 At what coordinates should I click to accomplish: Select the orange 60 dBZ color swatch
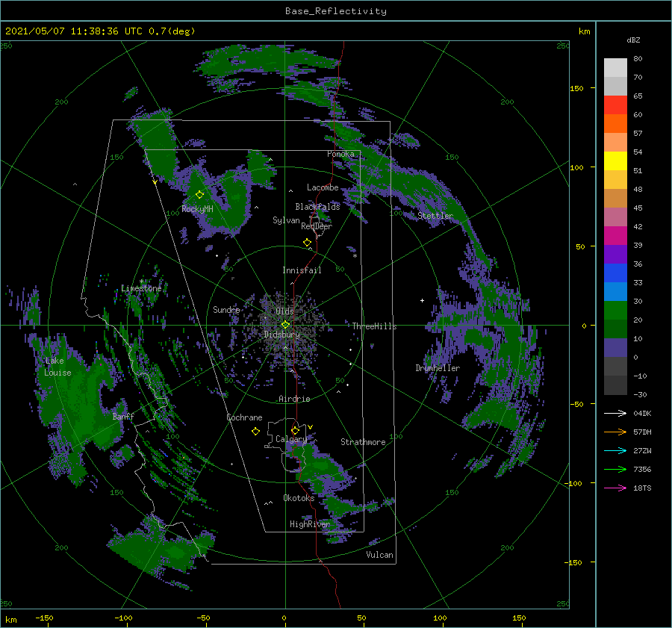(615, 123)
